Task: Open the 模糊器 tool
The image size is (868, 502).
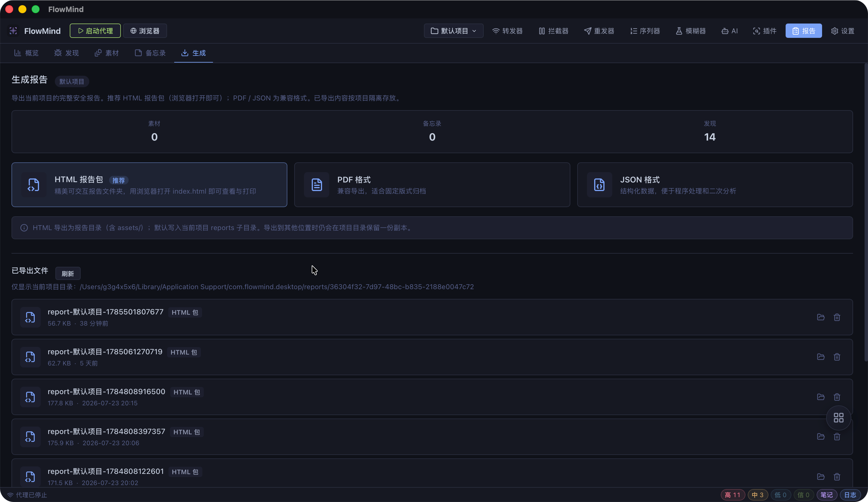Action: [x=691, y=31]
